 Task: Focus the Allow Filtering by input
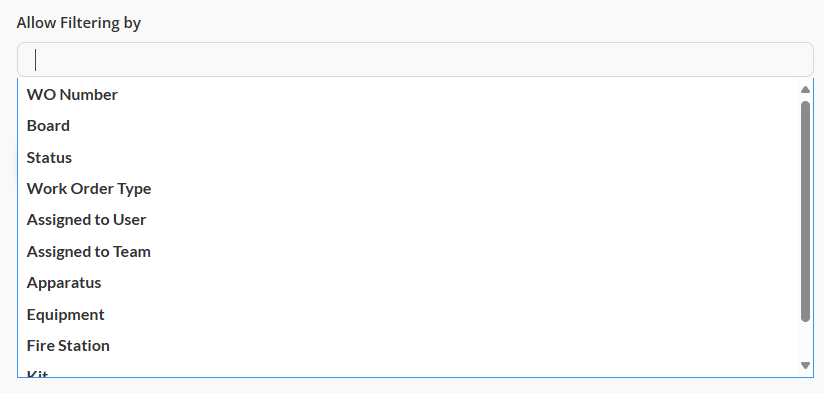pyautogui.click(x=415, y=59)
